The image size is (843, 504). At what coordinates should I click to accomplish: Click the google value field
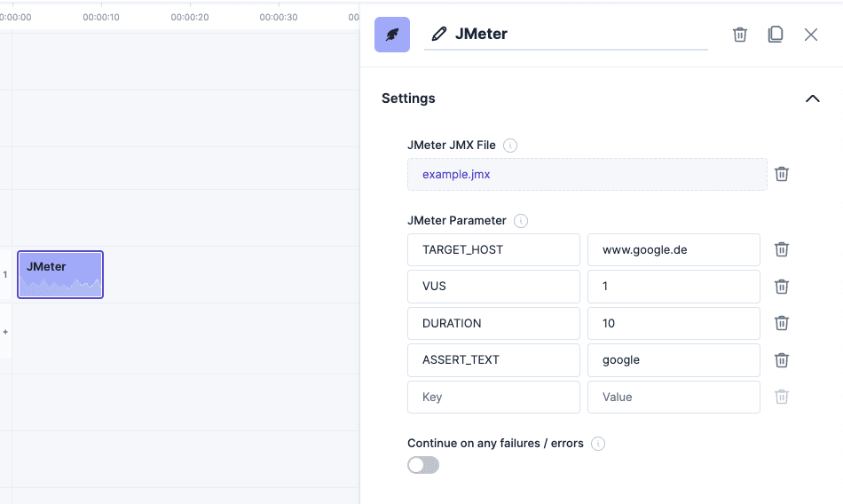click(x=674, y=360)
